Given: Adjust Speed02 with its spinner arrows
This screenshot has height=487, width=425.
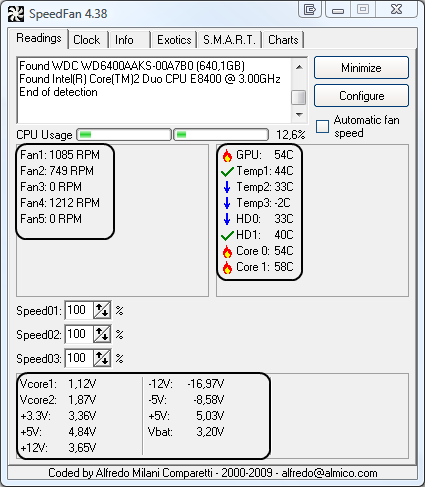Looking at the screenshot, I should (x=102, y=334).
